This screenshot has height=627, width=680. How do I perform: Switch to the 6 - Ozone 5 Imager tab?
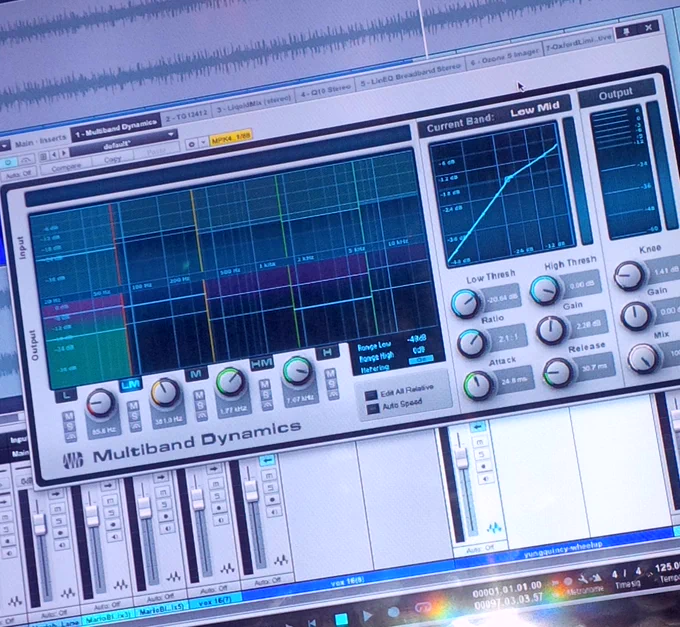505,58
